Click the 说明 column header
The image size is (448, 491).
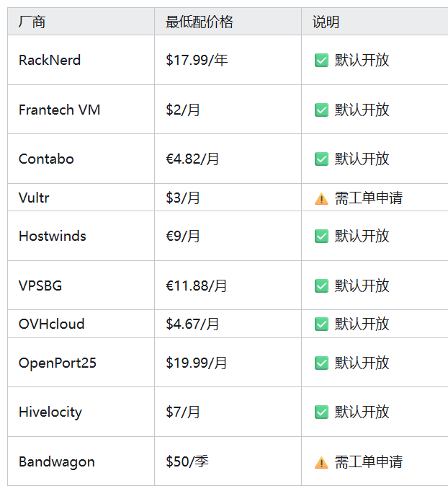(x=326, y=22)
